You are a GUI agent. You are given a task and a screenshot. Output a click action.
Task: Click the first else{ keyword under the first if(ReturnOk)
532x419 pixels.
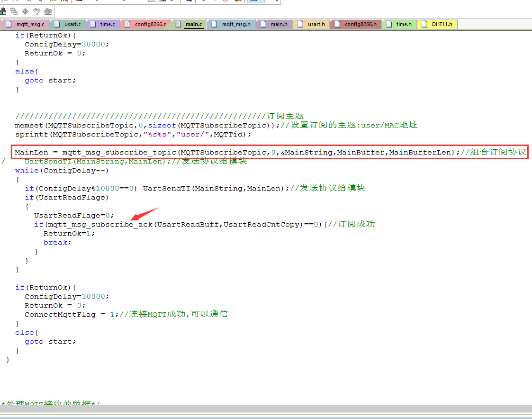pos(27,71)
